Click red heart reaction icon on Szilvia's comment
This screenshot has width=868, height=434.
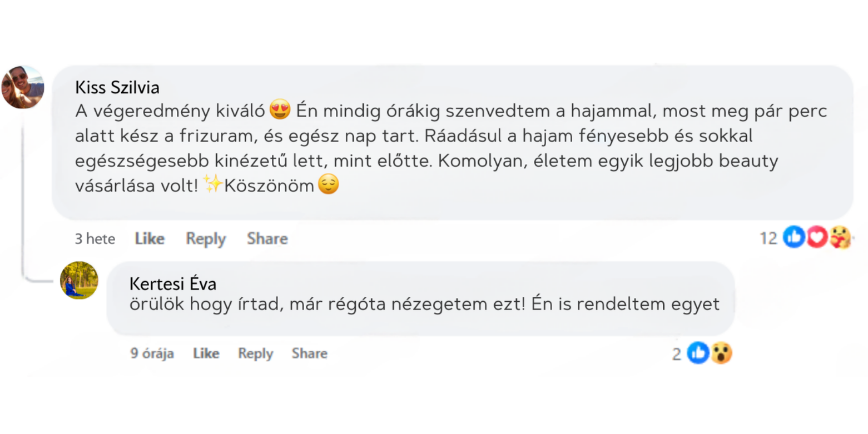coord(817,238)
